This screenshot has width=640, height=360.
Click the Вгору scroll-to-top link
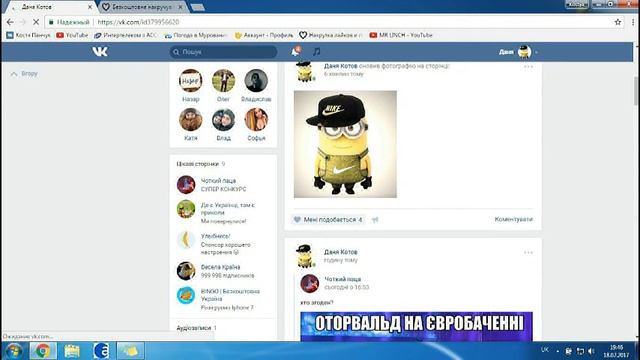(x=24, y=73)
